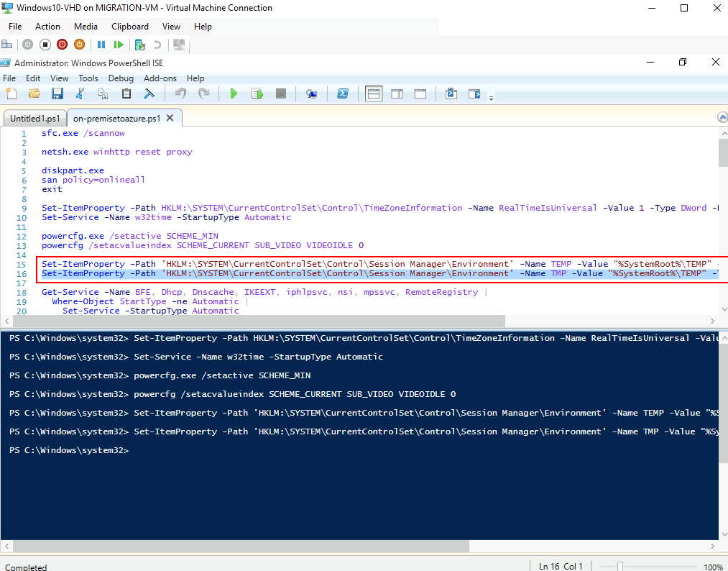Create a VM checkpoint
The image size is (728, 571).
click(x=139, y=45)
